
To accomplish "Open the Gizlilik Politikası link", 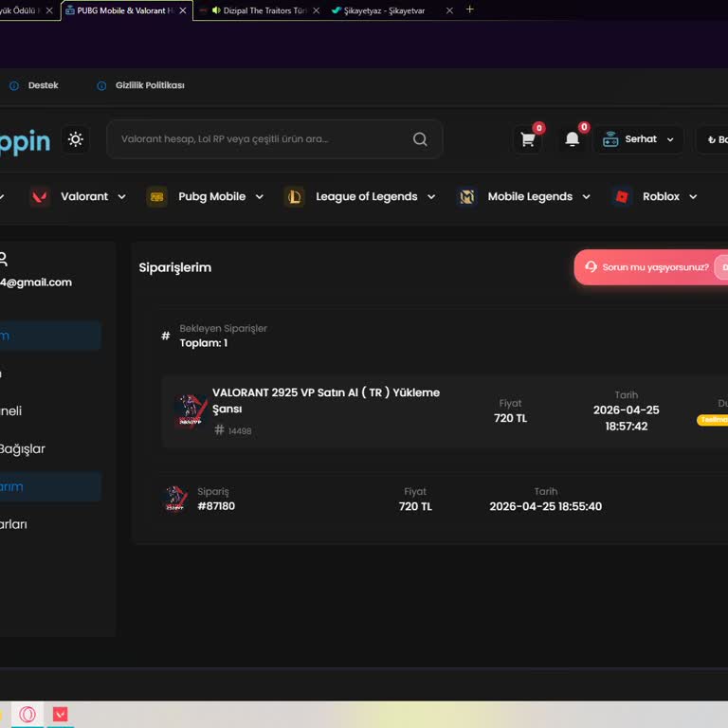I will pos(150,85).
